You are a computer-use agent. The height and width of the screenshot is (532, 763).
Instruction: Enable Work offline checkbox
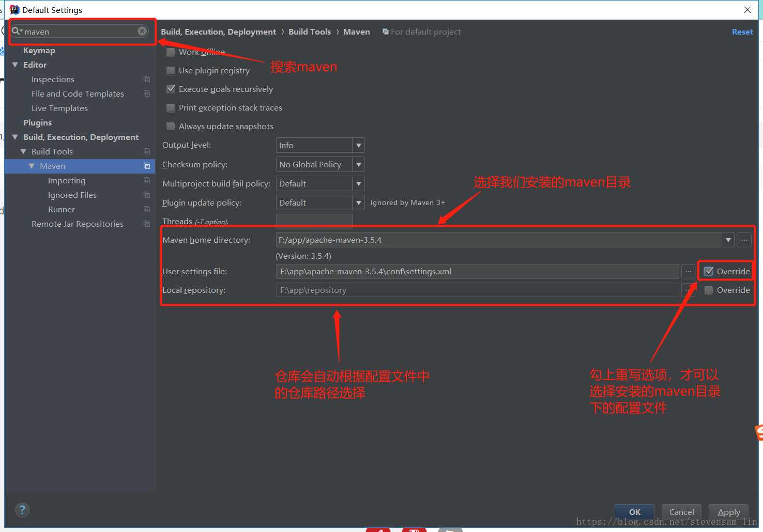171,52
